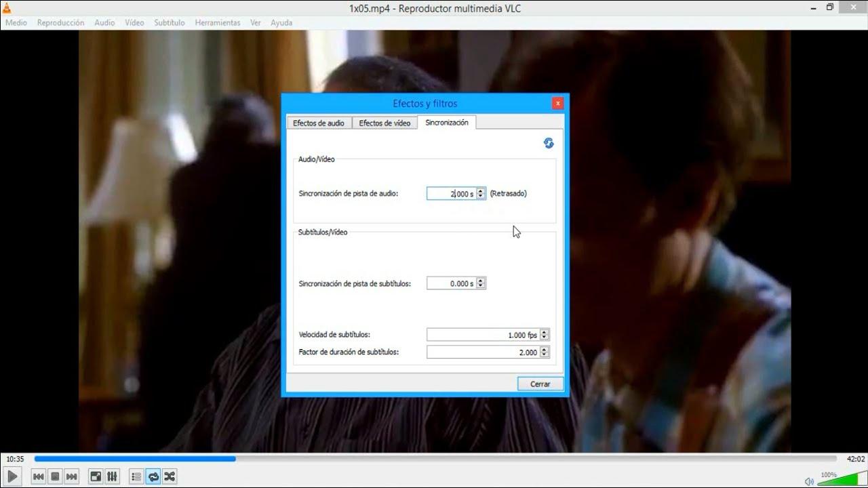Image resolution: width=868 pixels, height=488 pixels.
Task: Open the Ayuda menu
Action: [x=281, y=22]
